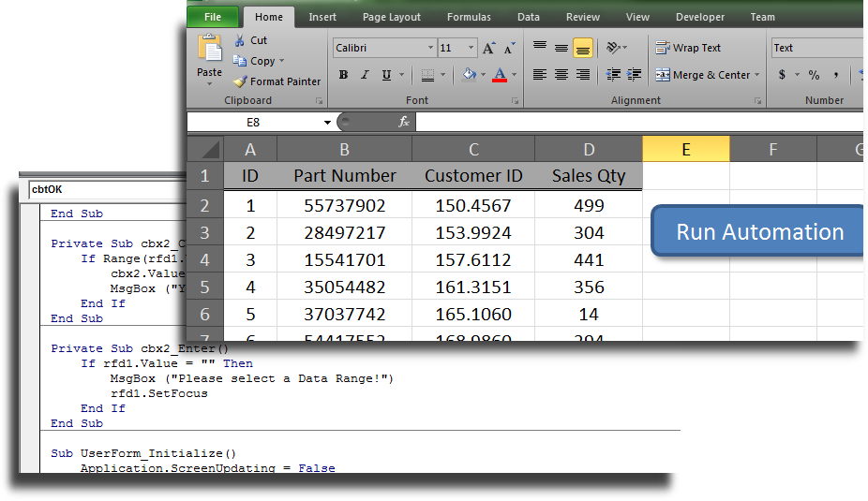Expand the Name Box dropdown

point(327,123)
